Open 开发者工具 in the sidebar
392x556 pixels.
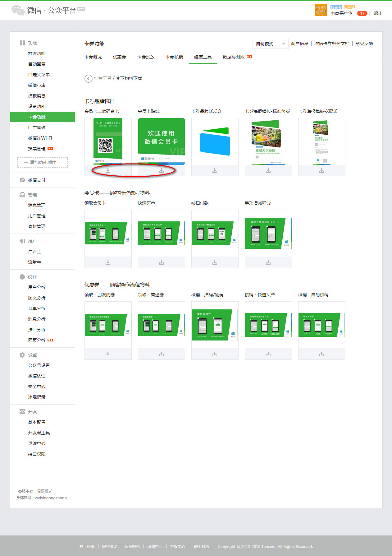39,433
